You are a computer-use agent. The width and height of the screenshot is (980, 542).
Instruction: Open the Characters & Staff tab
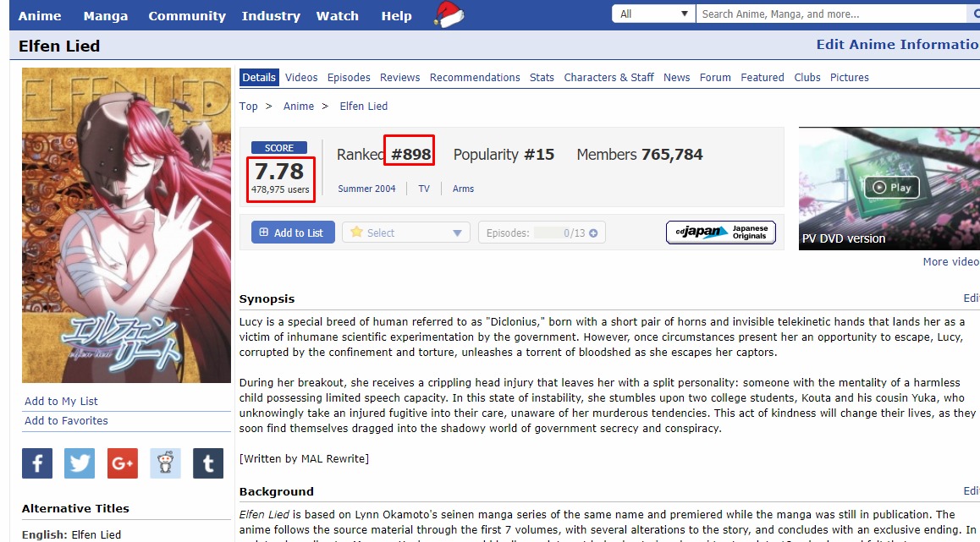(608, 77)
